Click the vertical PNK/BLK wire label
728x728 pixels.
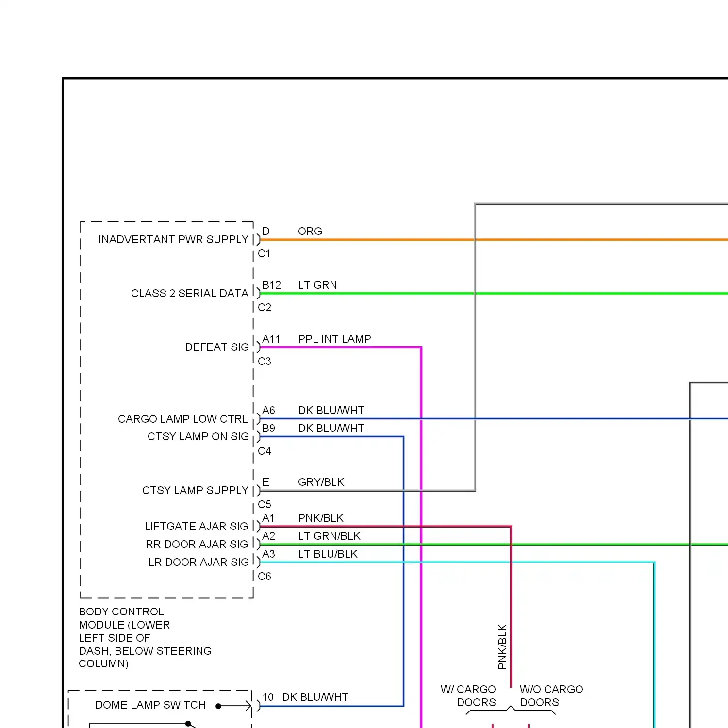point(502,646)
